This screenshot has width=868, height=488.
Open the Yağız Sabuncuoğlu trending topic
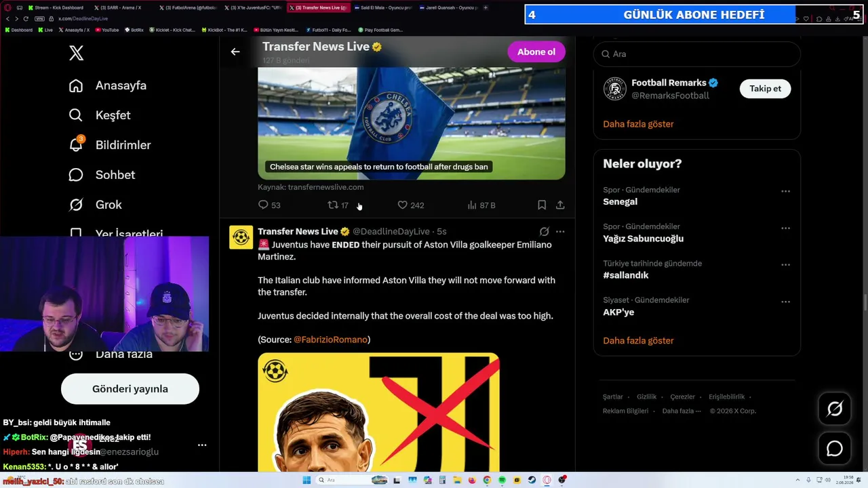point(643,239)
